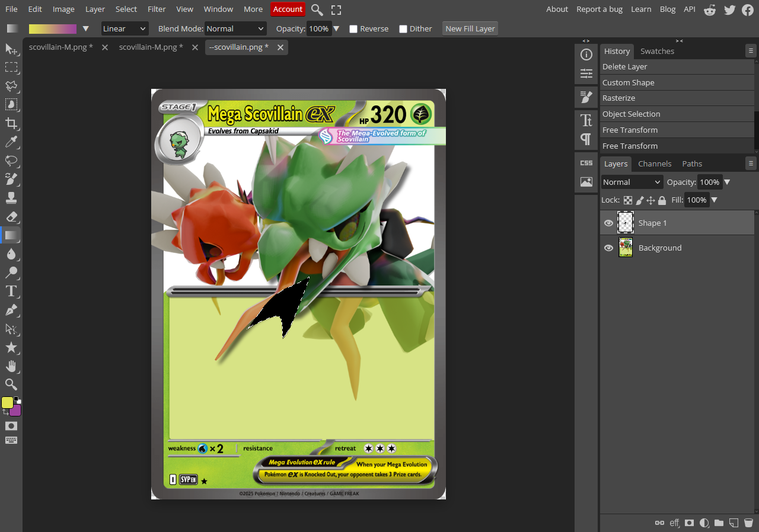This screenshot has width=759, height=532.
Task: Expand the layer Fill slider arrow
Action: (714, 200)
